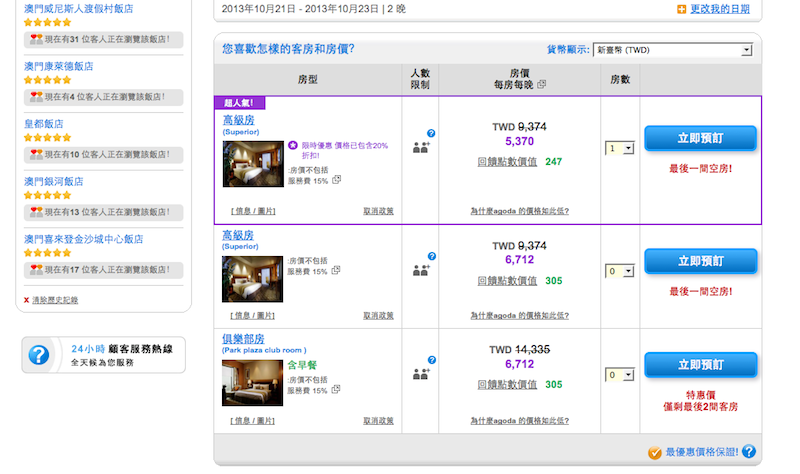Open the 最優惠價格保證 link
This screenshot has height=474, width=800.
(702, 452)
